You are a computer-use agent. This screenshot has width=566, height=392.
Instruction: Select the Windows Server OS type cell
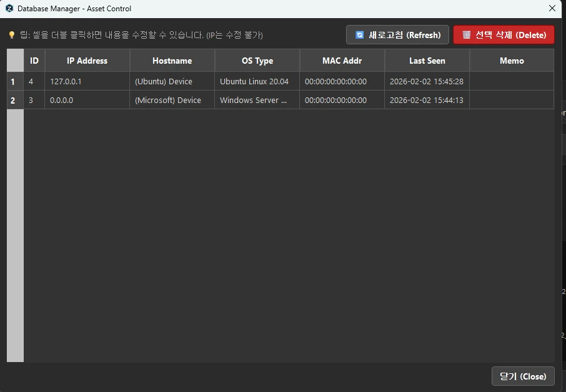click(x=257, y=100)
